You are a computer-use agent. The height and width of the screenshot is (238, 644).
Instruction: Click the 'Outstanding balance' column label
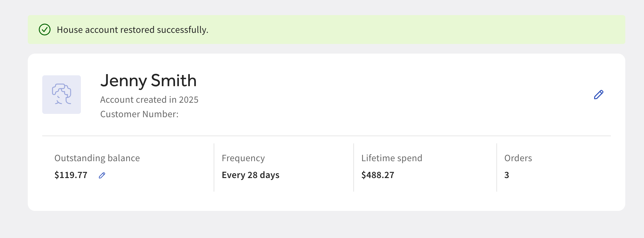click(x=97, y=158)
